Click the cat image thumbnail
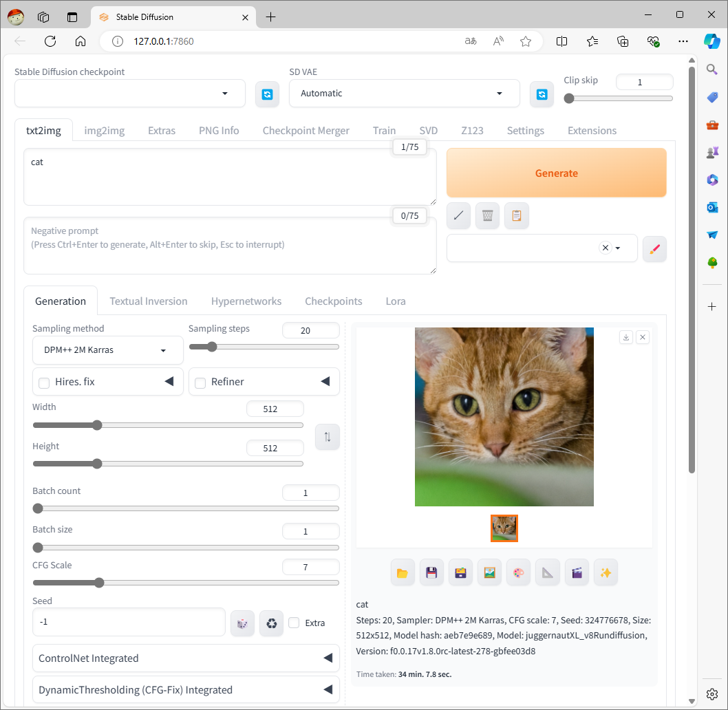 click(504, 528)
